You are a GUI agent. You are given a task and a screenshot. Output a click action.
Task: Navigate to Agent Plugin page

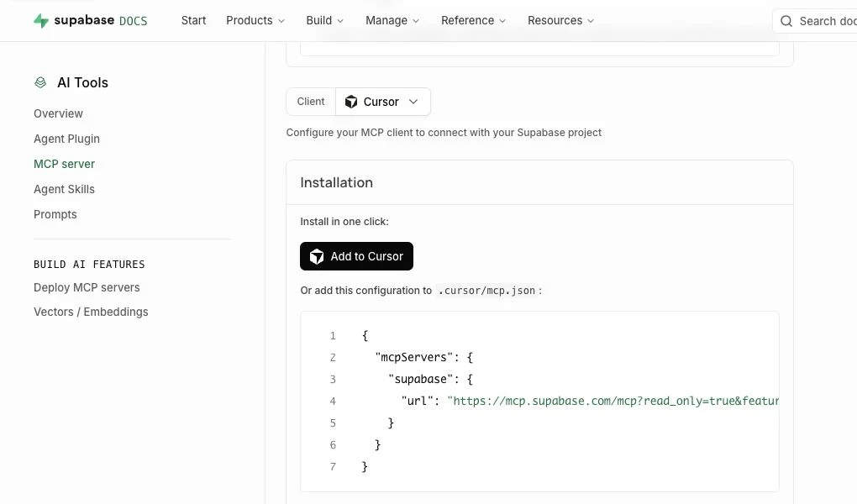click(x=66, y=139)
